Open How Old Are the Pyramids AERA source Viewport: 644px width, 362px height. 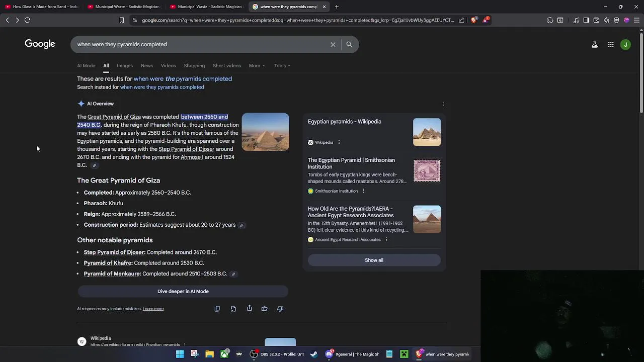(x=351, y=212)
